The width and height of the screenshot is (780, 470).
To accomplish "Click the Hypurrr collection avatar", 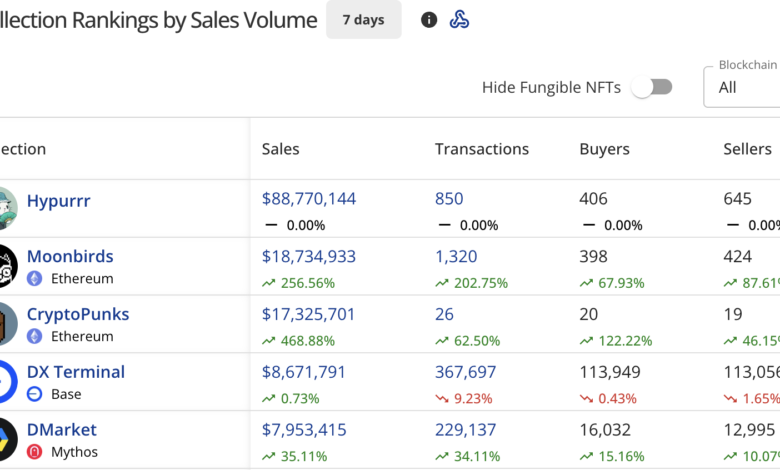I will (6, 208).
